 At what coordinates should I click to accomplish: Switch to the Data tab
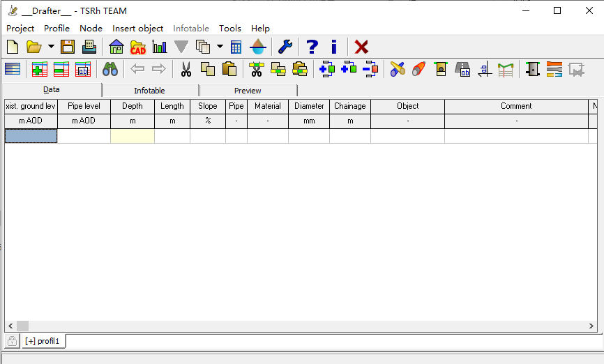click(52, 90)
